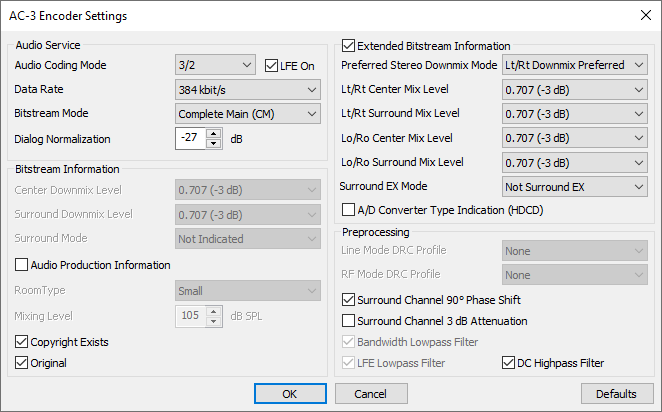Expand Lt/Rt Surround Mix Level dropdown

coord(575,114)
